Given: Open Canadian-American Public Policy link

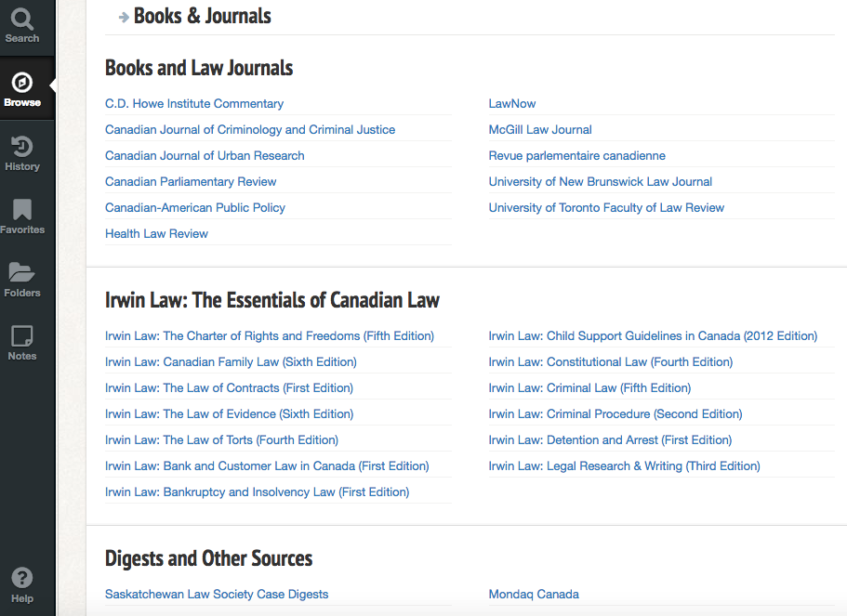Looking at the screenshot, I should 195,207.
